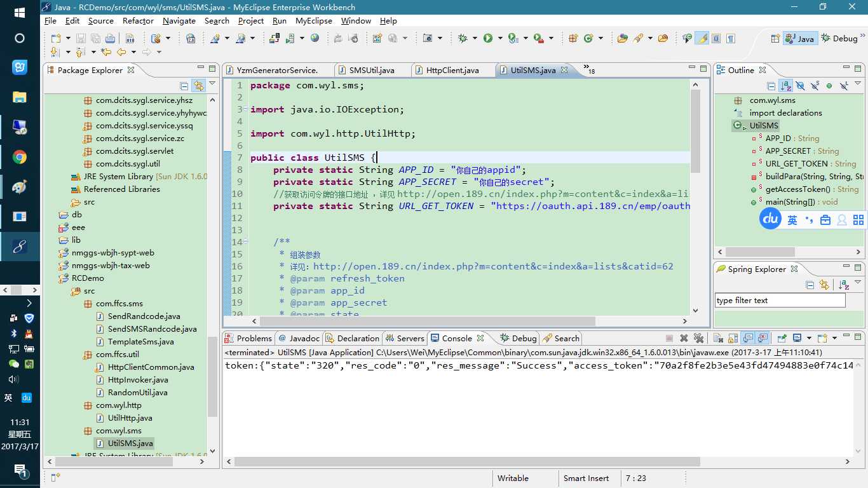Click File Explorer icon in taskbar
Image resolution: width=868 pixels, height=488 pixels.
(x=19, y=97)
